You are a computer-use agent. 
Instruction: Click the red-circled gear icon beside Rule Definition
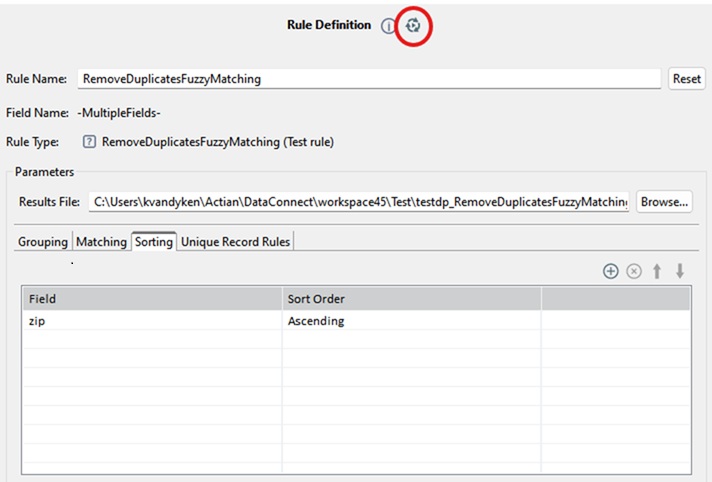tap(413, 26)
